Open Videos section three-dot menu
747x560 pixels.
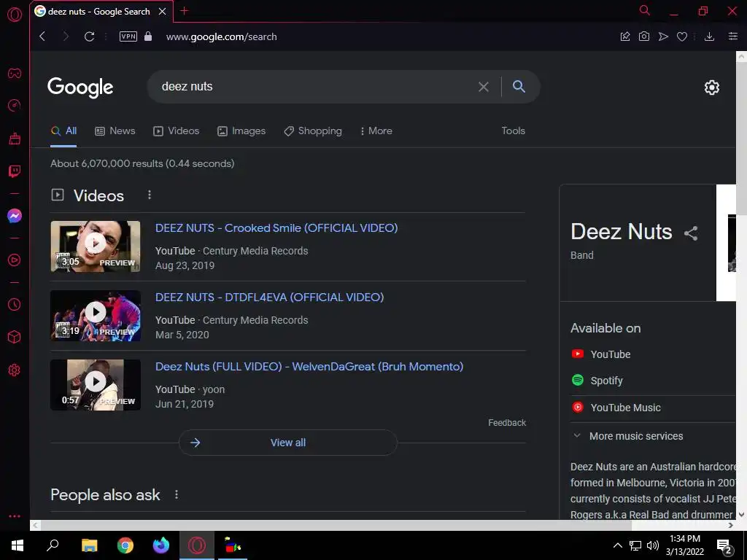point(150,195)
